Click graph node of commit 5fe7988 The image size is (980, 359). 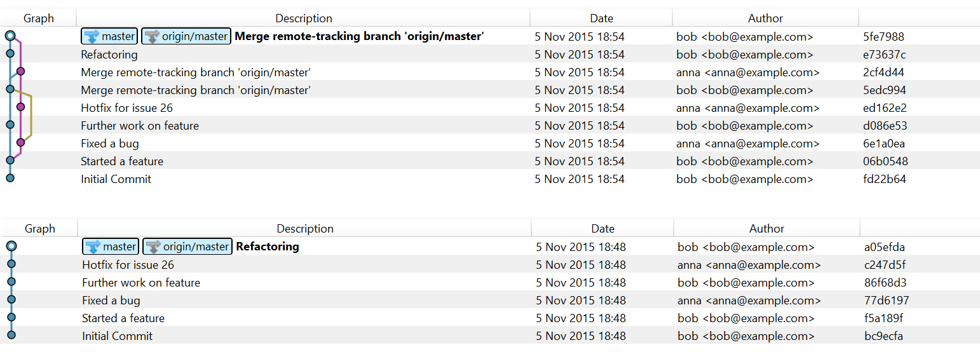10,36
